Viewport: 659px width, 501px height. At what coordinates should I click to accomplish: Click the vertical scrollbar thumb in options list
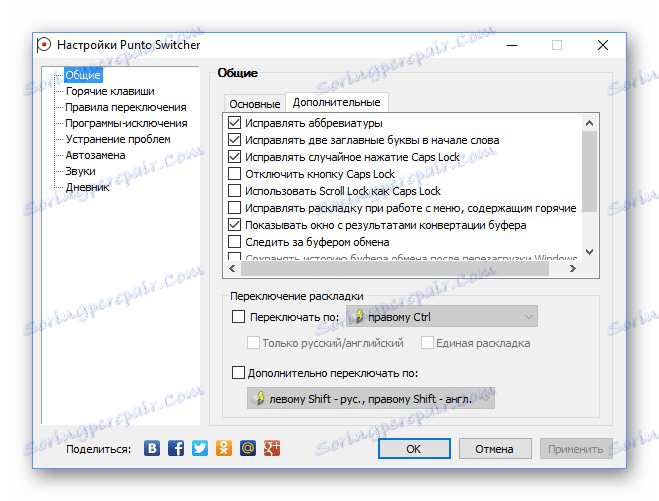(x=589, y=171)
